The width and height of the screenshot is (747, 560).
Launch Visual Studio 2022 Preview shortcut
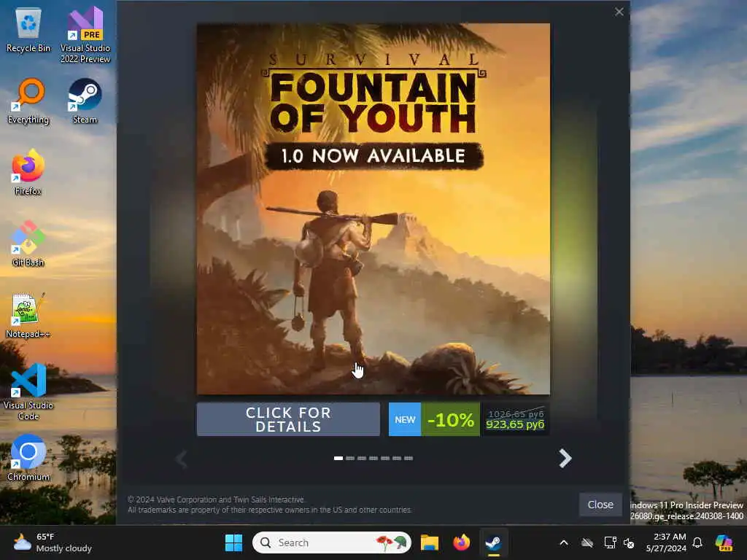click(x=85, y=34)
